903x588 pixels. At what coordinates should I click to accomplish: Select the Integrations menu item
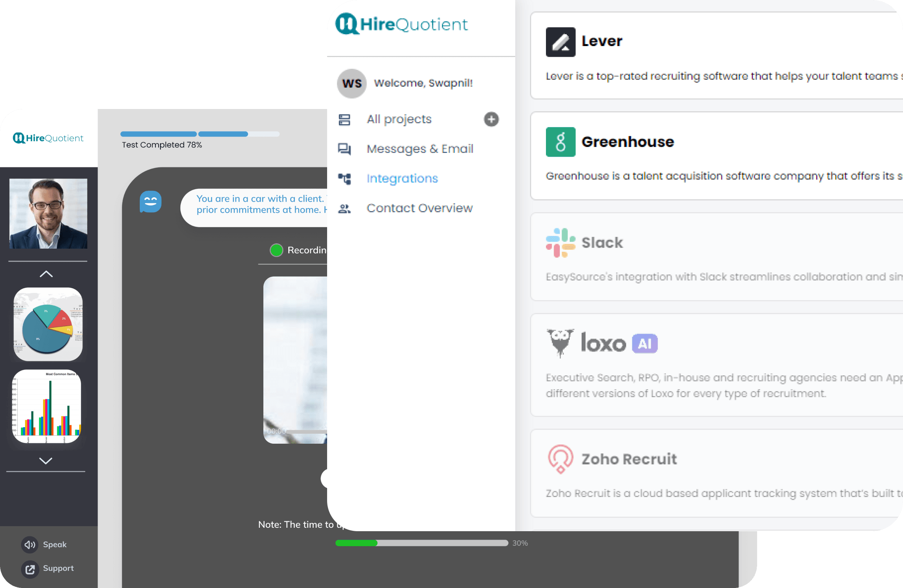pos(402,178)
